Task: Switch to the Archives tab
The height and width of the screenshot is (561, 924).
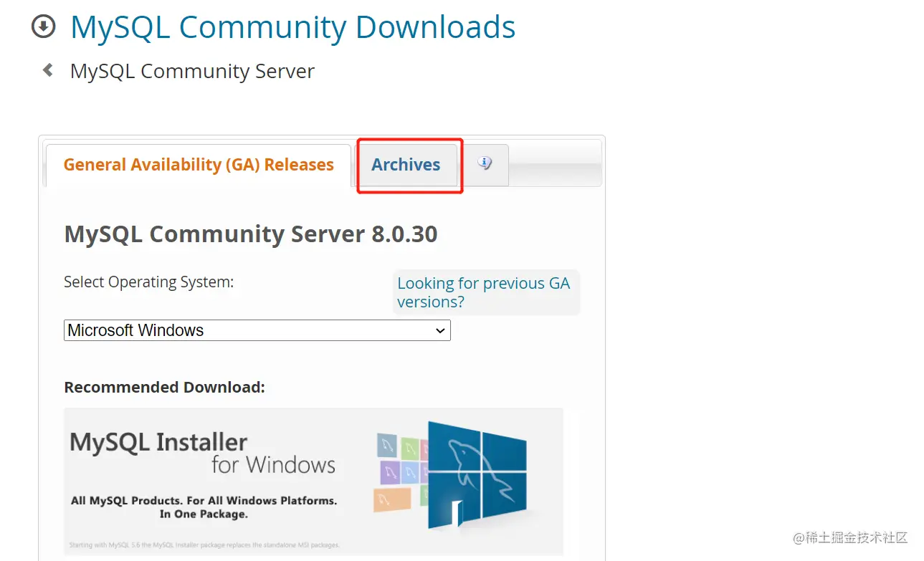Action: (406, 165)
